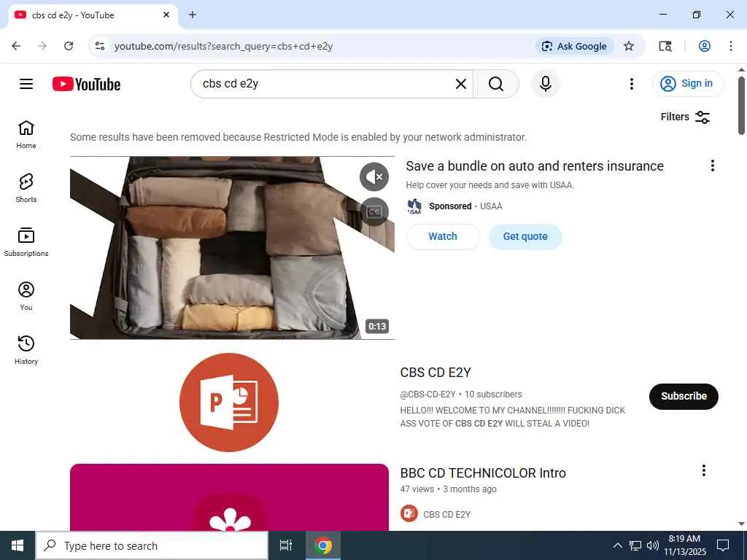Screen dimensions: 747x560
Task: Click the browser address bar URL
Action: click(x=223, y=46)
